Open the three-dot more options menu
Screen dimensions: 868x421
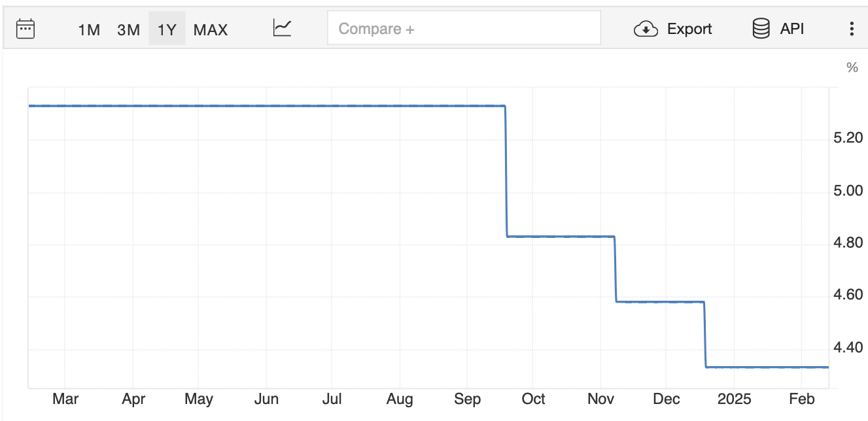point(851,29)
